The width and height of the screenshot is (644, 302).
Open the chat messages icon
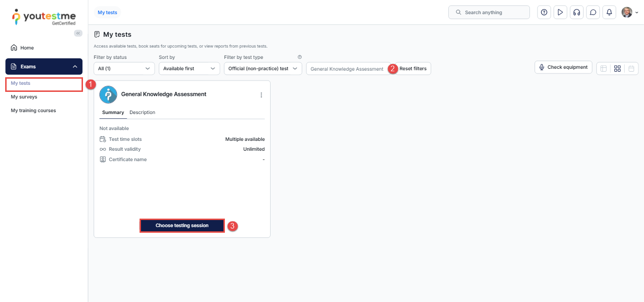[x=593, y=12]
